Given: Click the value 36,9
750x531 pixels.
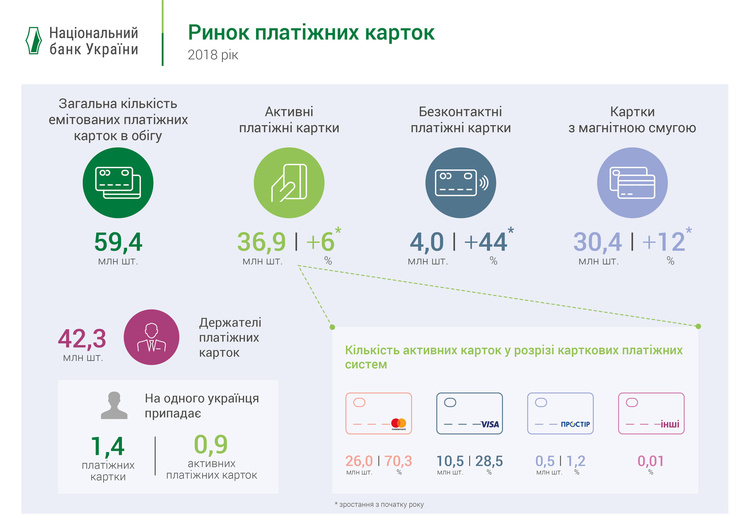Looking at the screenshot, I should click(262, 242).
